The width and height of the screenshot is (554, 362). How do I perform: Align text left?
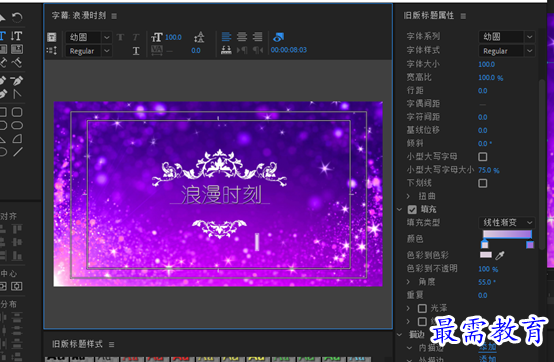(x=226, y=36)
